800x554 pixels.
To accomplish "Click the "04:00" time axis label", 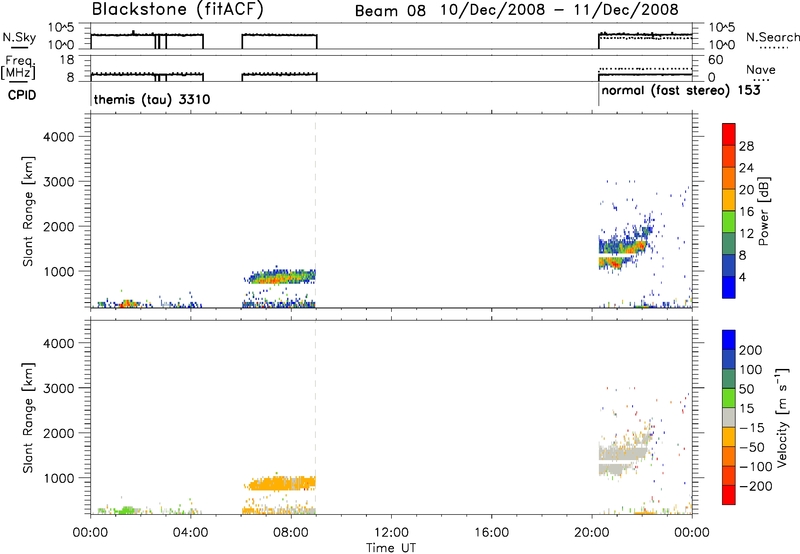I will tap(191, 533).
